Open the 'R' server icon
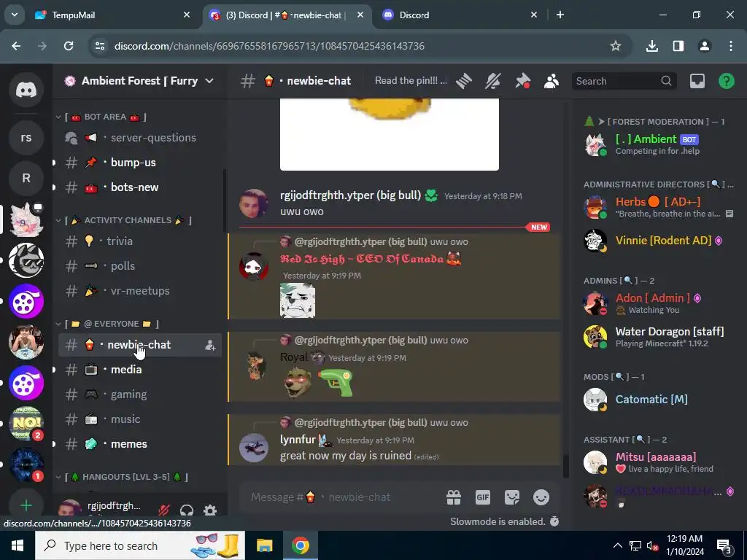Viewport: 747px width, 560px height. (x=26, y=178)
